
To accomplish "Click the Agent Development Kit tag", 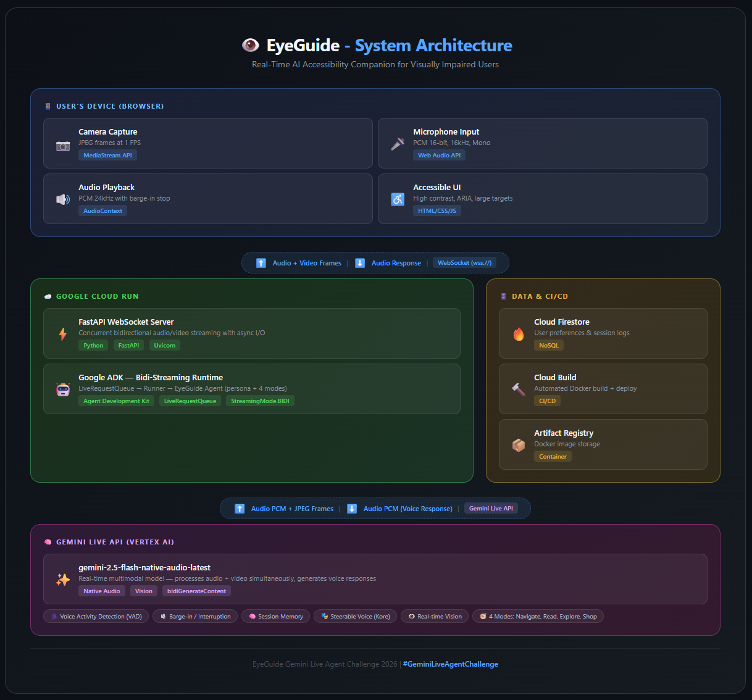I will (x=116, y=401).
